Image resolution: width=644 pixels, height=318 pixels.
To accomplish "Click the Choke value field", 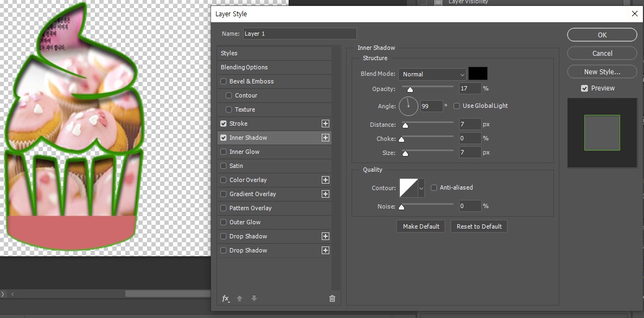I will tap(470, 138).
